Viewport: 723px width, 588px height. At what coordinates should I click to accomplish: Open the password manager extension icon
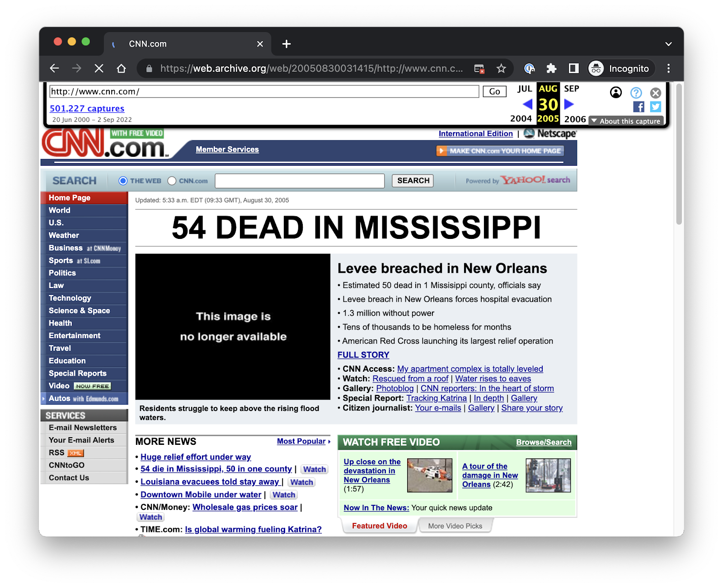pyautogui.click(x=529, y=68)
